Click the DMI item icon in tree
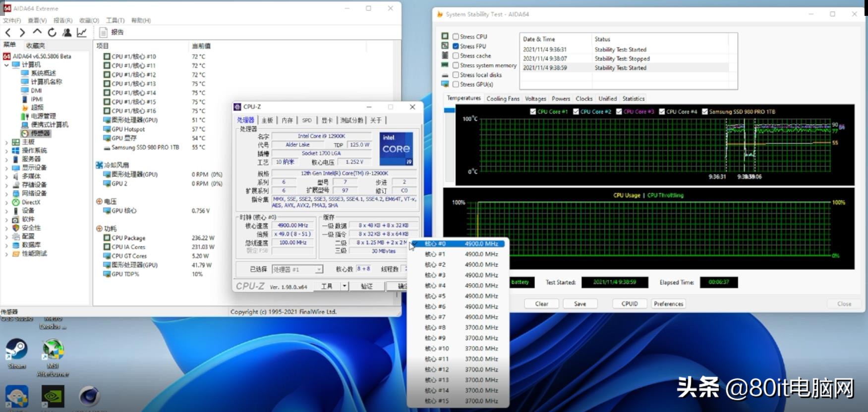Screen dimensions: 868x412 25,91
